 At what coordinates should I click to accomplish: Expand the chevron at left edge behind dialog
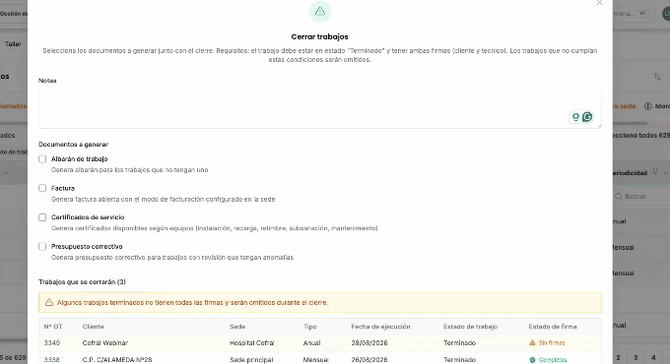pos(6,173)
